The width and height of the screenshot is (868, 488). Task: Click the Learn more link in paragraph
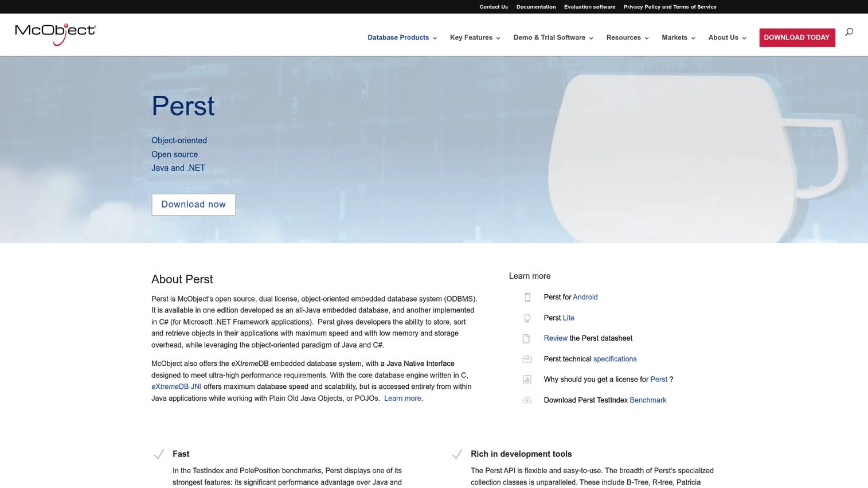coord(402,399)
